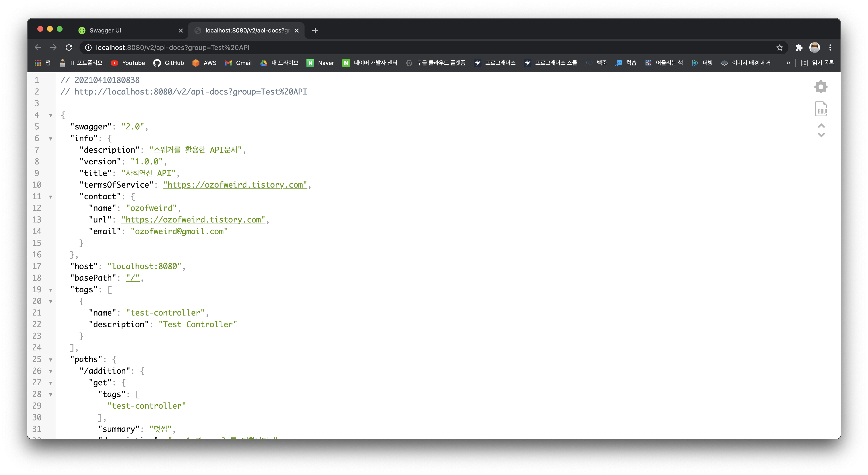Collapse the "info" object on line 6
Screen dimensions: 868x475
50,139
